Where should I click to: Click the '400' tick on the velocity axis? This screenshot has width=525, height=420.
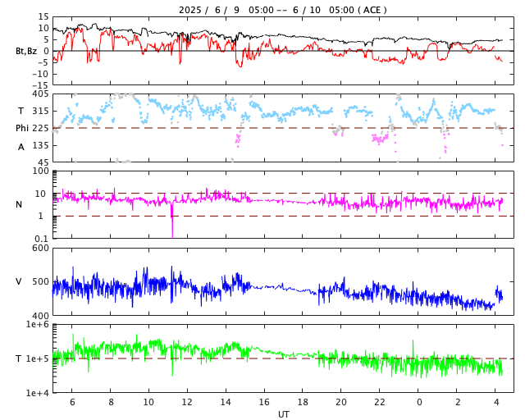click(x=40, y=316)
